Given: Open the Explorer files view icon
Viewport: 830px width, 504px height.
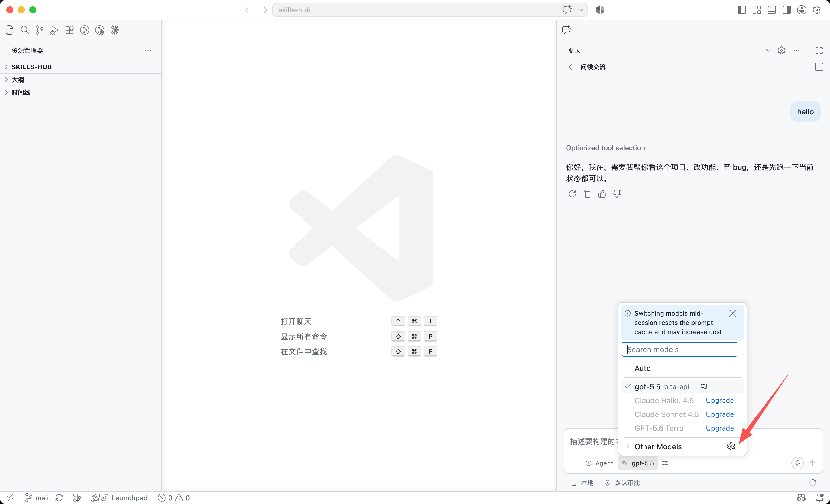Looking at the screenshot, I should [x=10, y=30].
